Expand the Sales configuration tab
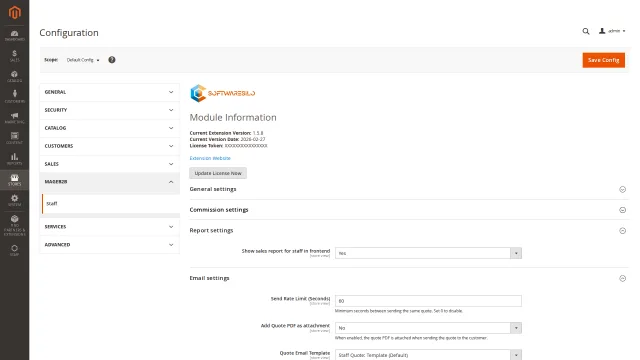 coord(109,164)
